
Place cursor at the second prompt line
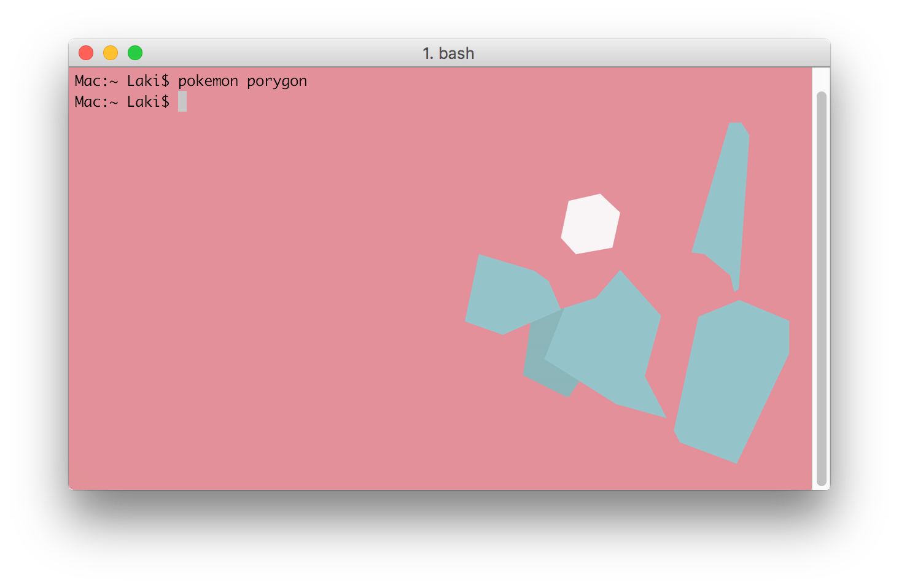[182, 102]
